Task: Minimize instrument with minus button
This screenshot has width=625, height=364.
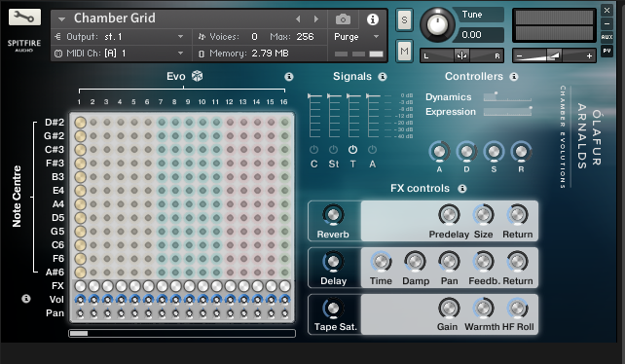Action: tap(607, 24)
